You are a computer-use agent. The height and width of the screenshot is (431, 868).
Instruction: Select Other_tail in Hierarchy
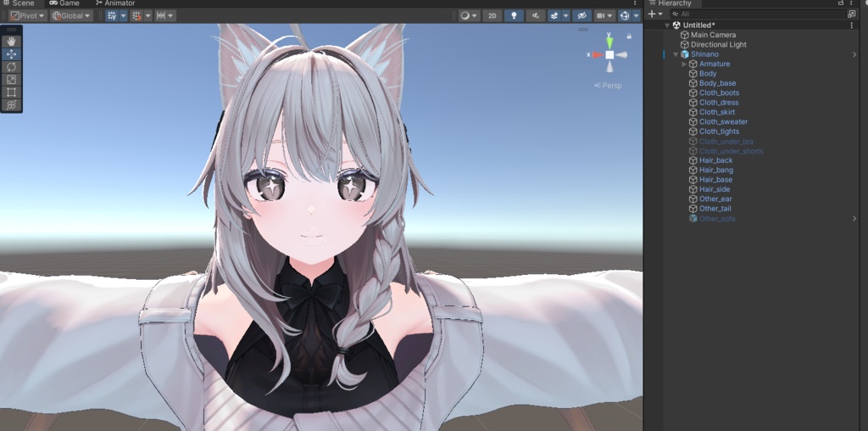click(x=715, y=209)
